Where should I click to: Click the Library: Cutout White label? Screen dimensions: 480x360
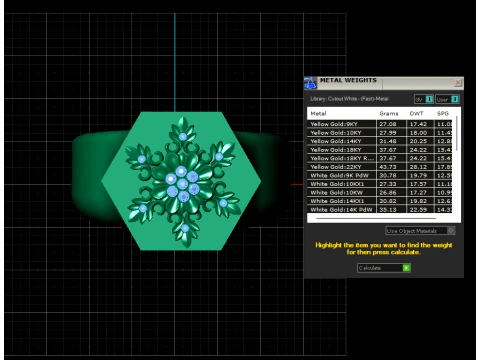(x=349, y=99)
